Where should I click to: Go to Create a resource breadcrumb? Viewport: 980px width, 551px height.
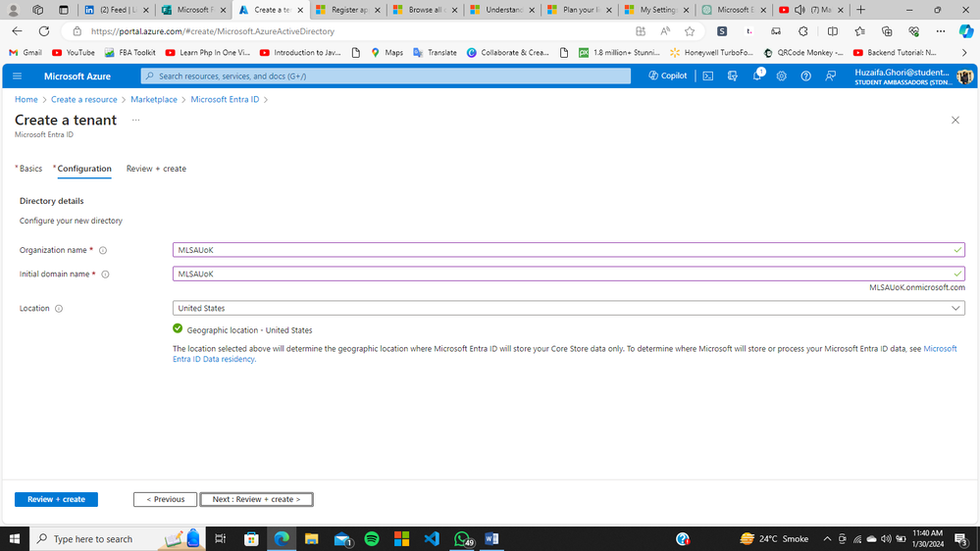[x=84, y=99]
